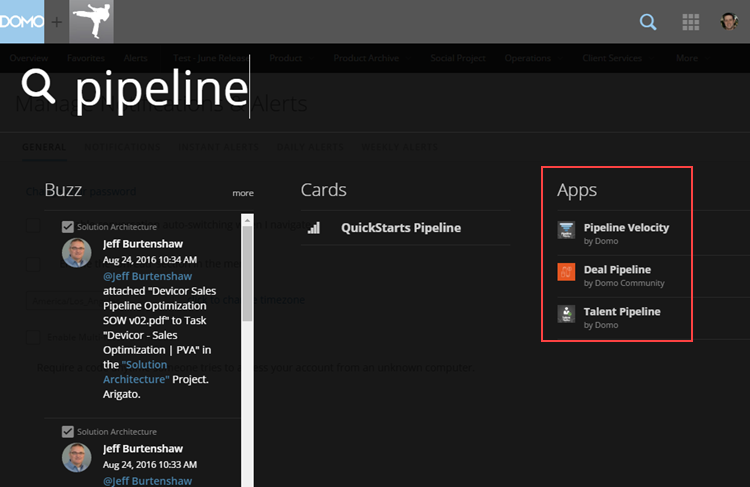Open the user profile avatar

(x=729, y=22)
